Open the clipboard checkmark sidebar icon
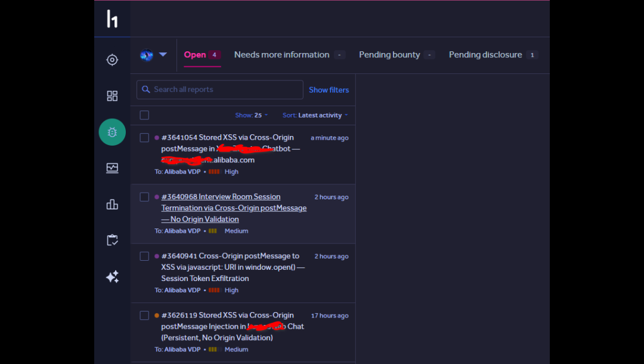The image size is (644, 364). 112,240
